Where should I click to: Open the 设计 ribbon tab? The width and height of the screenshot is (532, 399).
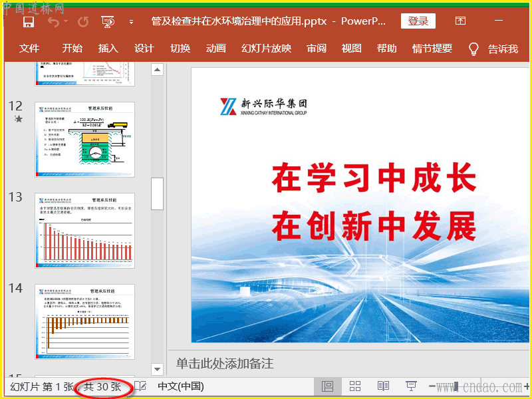coord(144,49)
